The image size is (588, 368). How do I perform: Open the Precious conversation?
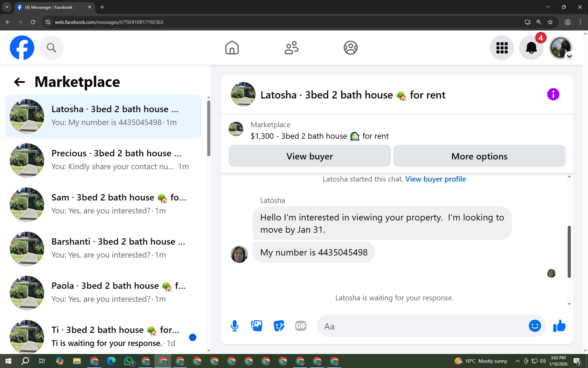point(103,161)
